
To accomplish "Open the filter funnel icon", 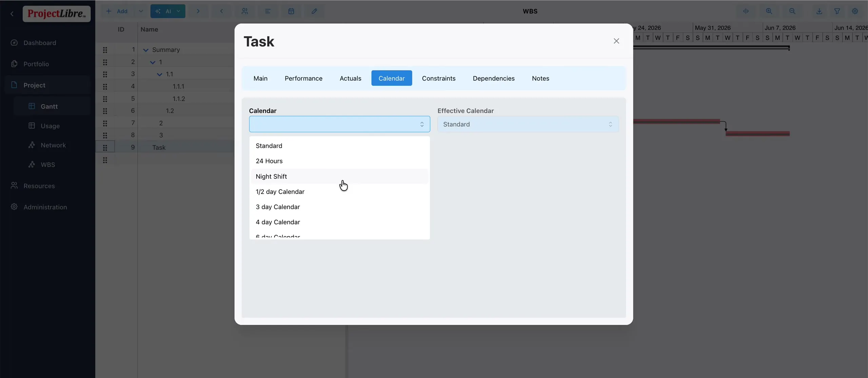I will pos(837,11).
